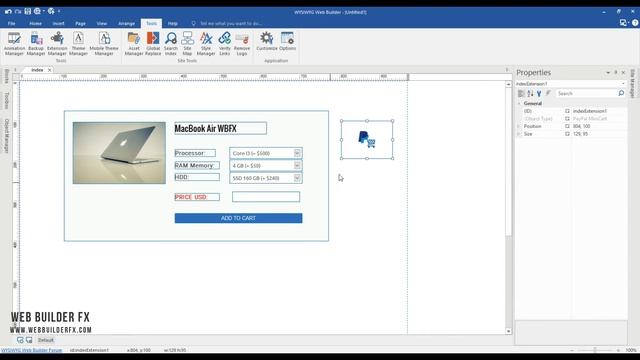Select the PRICE USD label
Screen dimensions: 640x360
pyautogui.click(x=197, y=197)
